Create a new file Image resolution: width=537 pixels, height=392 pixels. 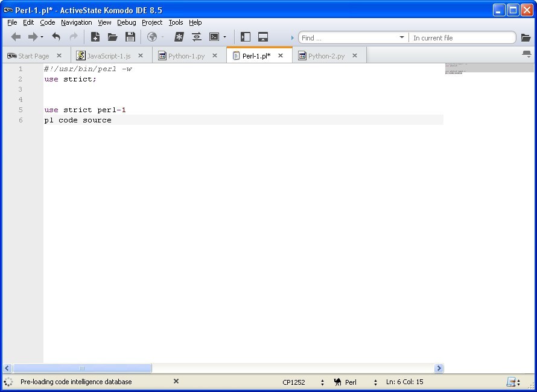tap(95, 37)
